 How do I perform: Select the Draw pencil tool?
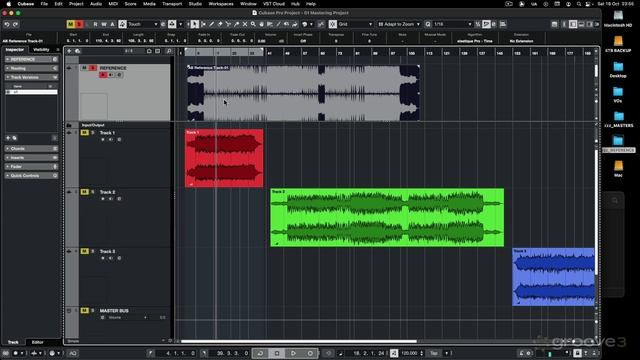211,24
